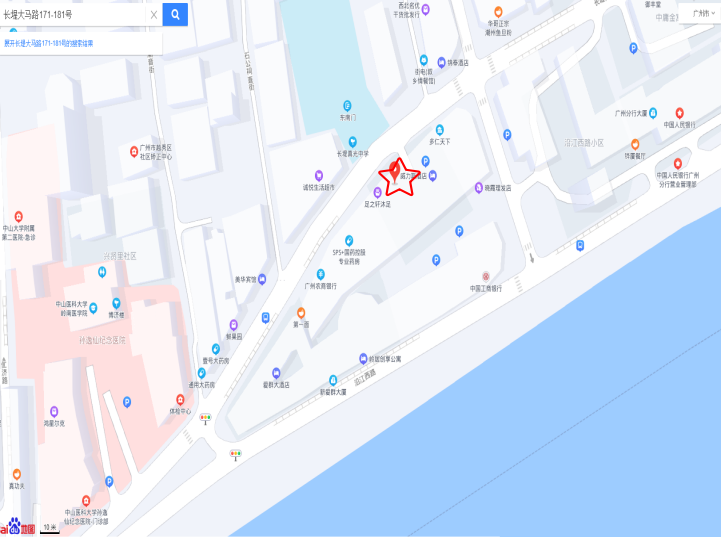Select the 东南门 gate marker
The image size is (722, 538).
(347, 105)
